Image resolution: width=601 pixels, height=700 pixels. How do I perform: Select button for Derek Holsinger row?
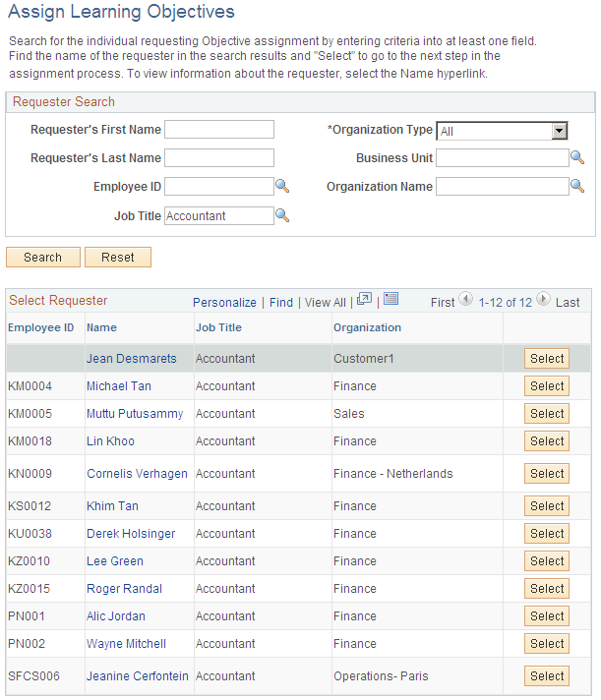[547, 534]
